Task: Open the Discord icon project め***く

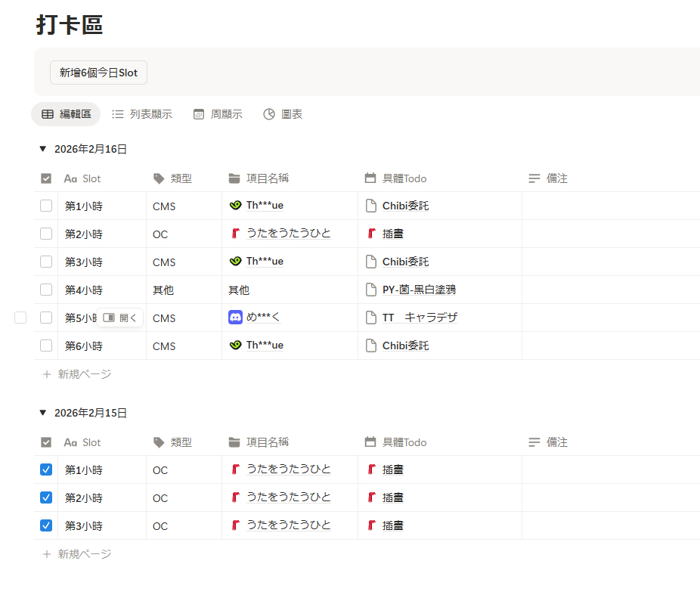Action: coord(262,318)
